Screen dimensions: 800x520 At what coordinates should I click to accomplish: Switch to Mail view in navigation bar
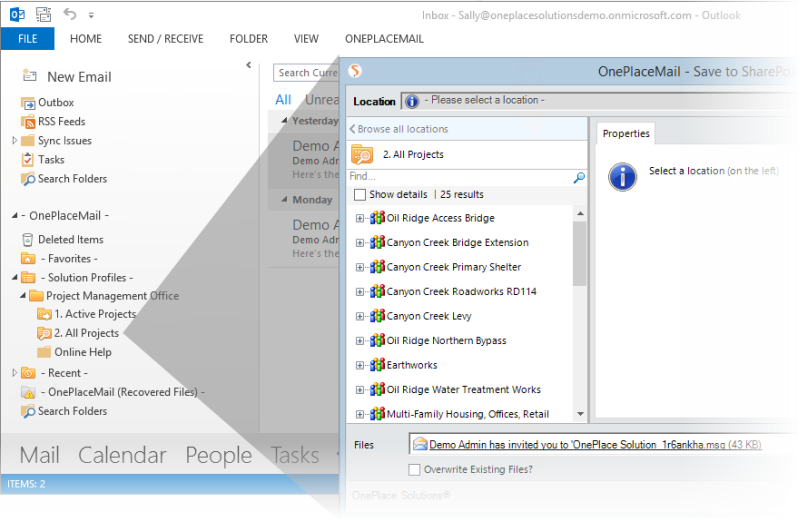[40, 455]
